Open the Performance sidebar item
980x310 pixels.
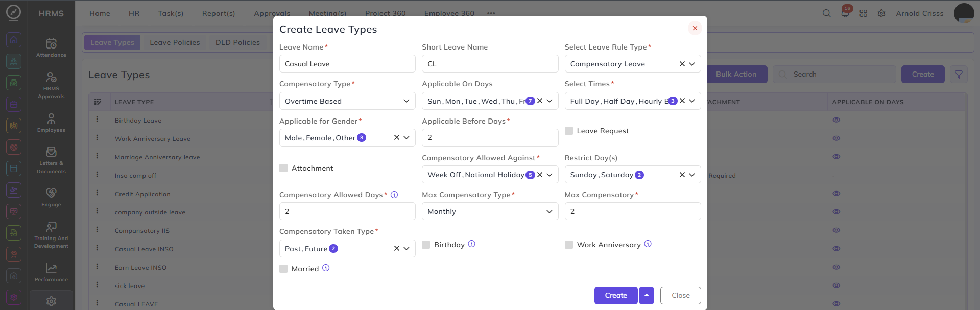(51, 272)
